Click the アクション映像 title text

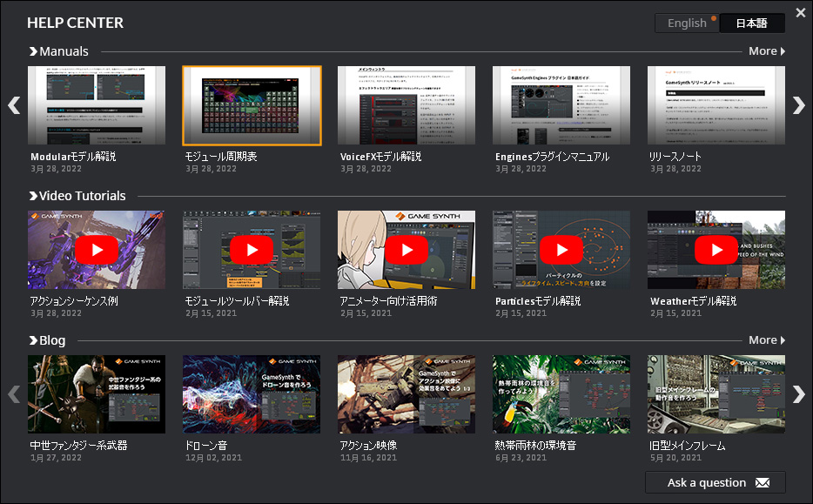point(369,446)
